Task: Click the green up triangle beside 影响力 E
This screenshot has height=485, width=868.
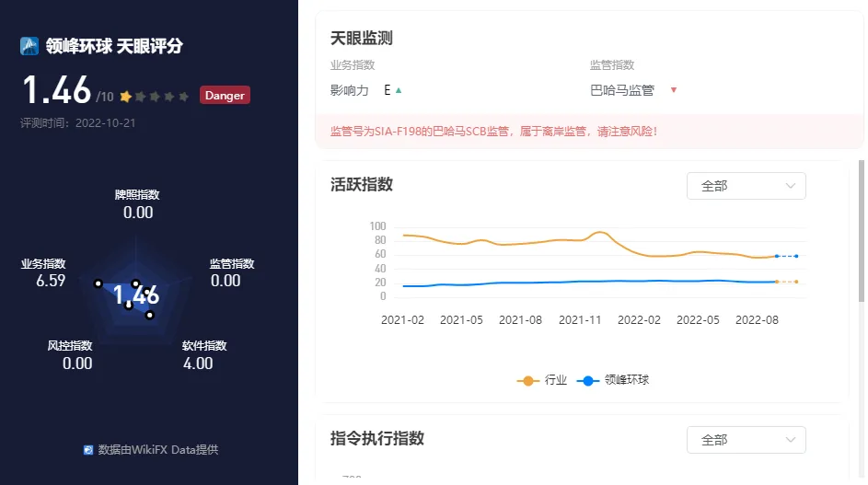Action: tap(399, 90)
